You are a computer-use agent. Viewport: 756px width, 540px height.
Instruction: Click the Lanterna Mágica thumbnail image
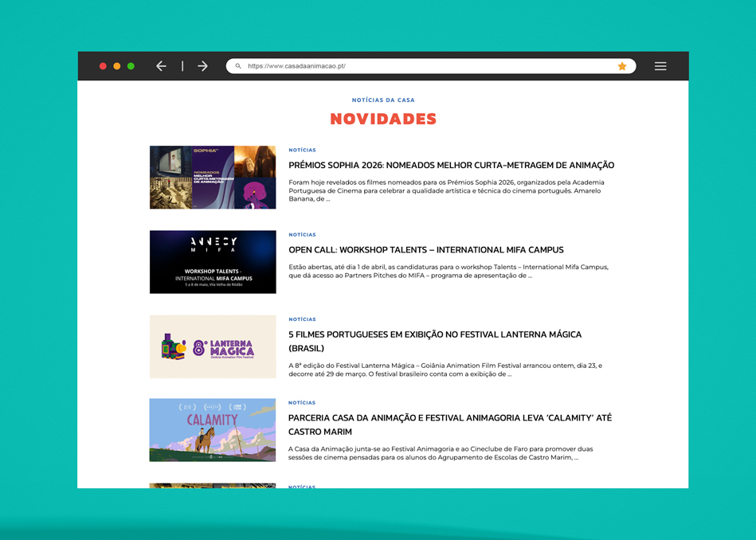click(213, 346)
